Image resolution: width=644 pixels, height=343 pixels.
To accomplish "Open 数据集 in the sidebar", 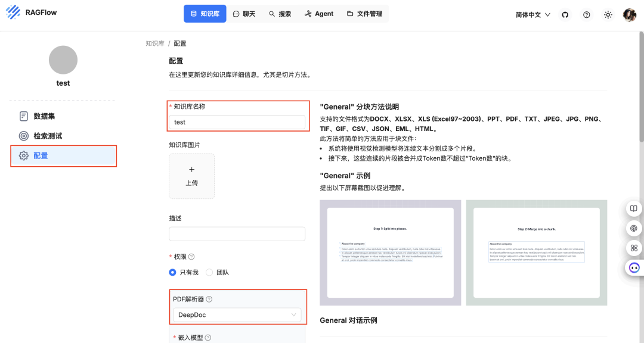I will 63,116.
